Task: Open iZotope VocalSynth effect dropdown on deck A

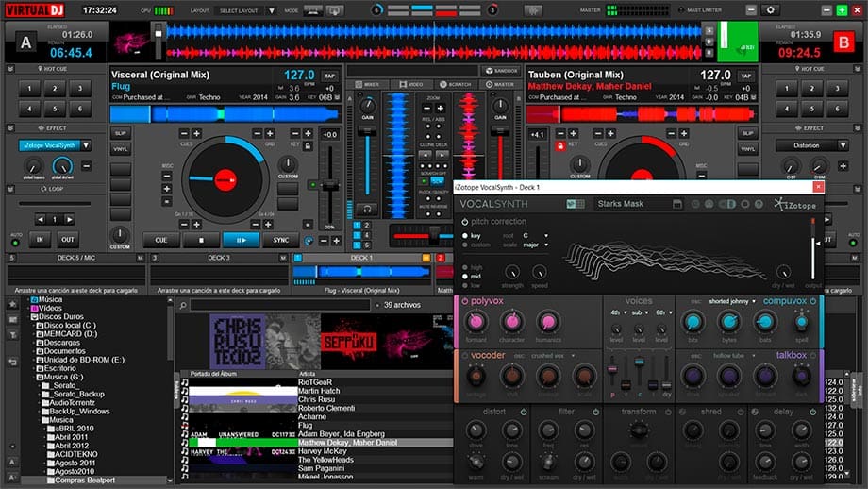Action: (x=87, y=145)
